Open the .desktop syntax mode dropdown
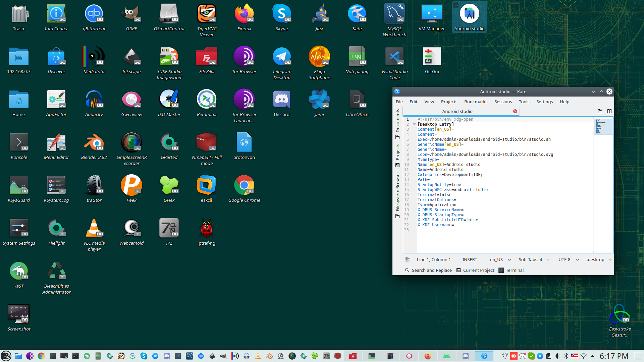This screenshot has height=362, width=644. (599, 259)
